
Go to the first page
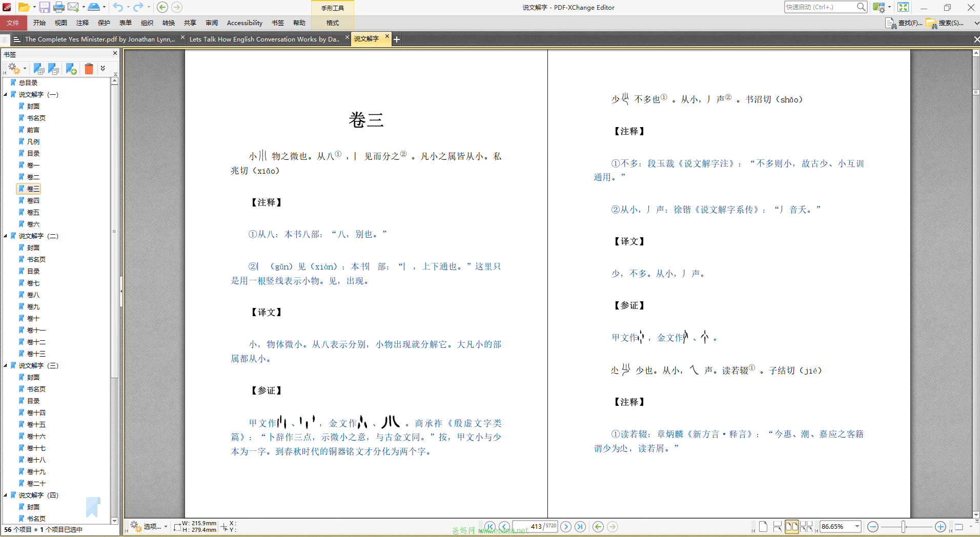pos(490,527)
